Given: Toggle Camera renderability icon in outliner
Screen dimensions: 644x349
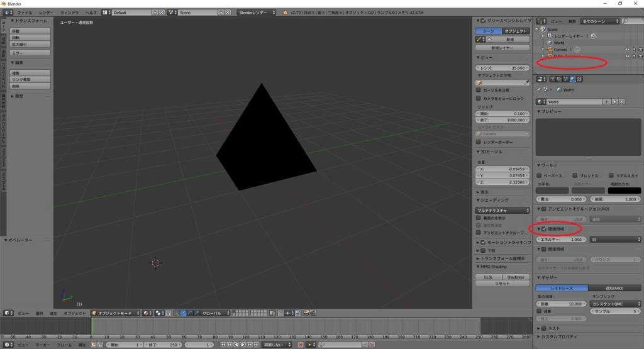Looking at the screenshot, I should [x=640, y=50].
